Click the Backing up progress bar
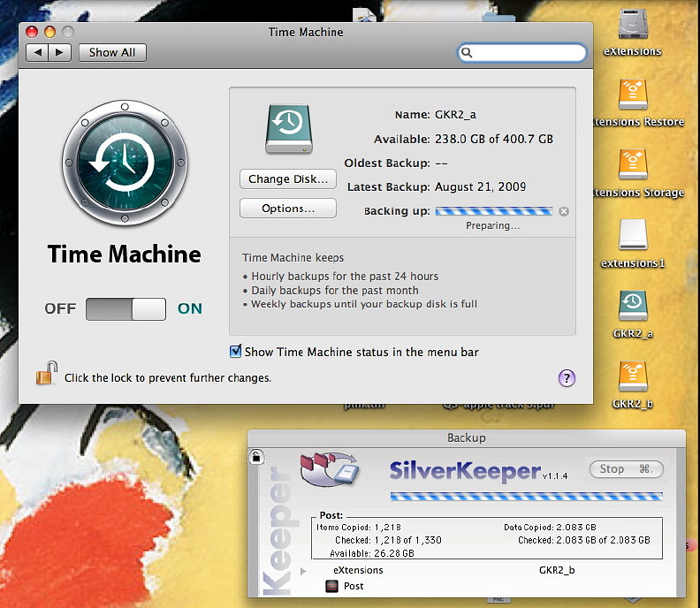This screenshot has width=700, height=608. [x=494, y=211]
